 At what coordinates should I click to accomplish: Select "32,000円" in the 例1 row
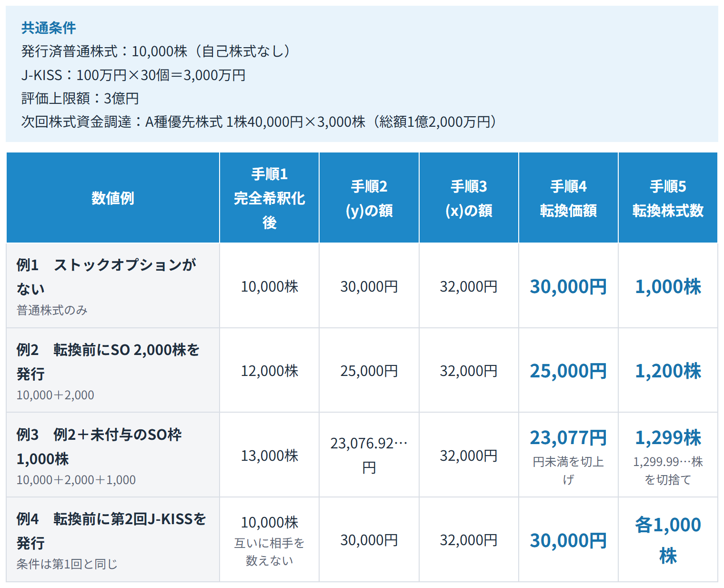coord(469,286)
